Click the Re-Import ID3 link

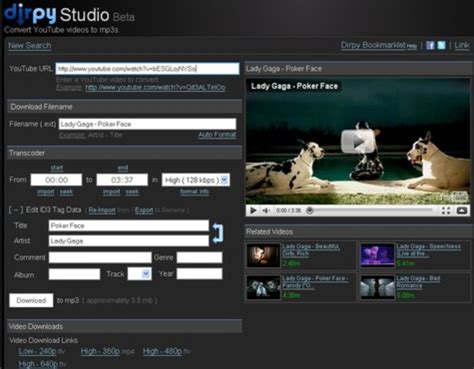[102, 210]
